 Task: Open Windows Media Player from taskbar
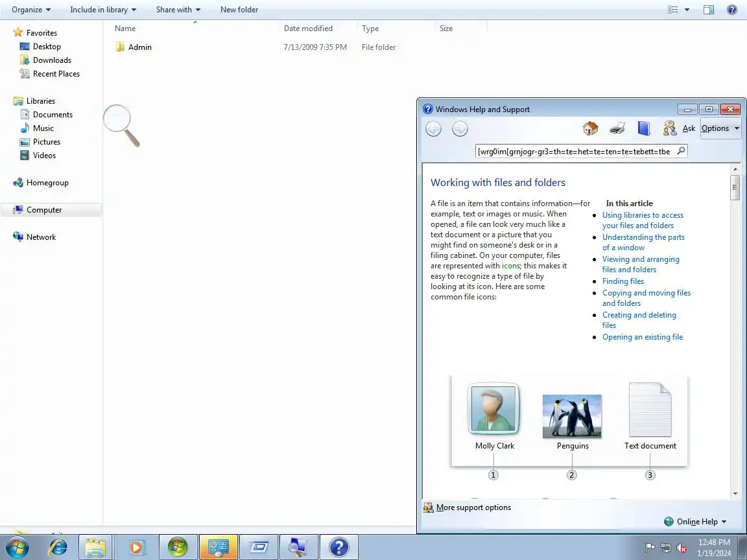tap(136, 547)
